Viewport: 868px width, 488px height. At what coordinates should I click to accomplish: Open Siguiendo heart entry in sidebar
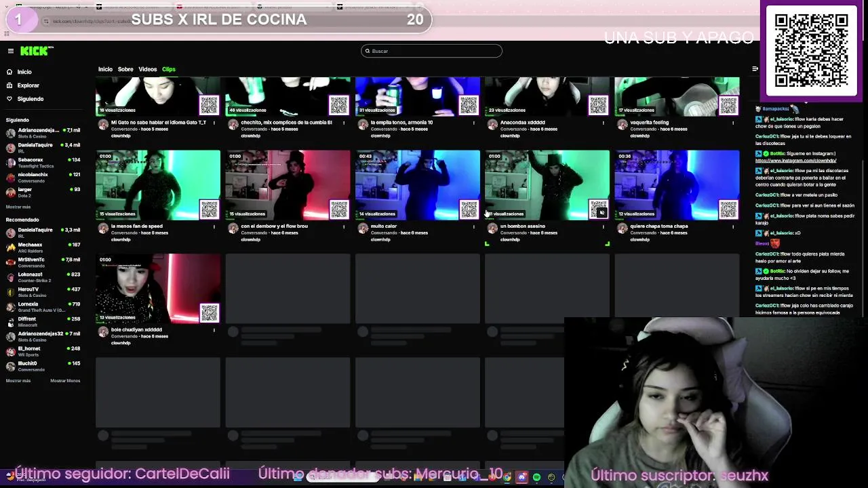point(24,99)
